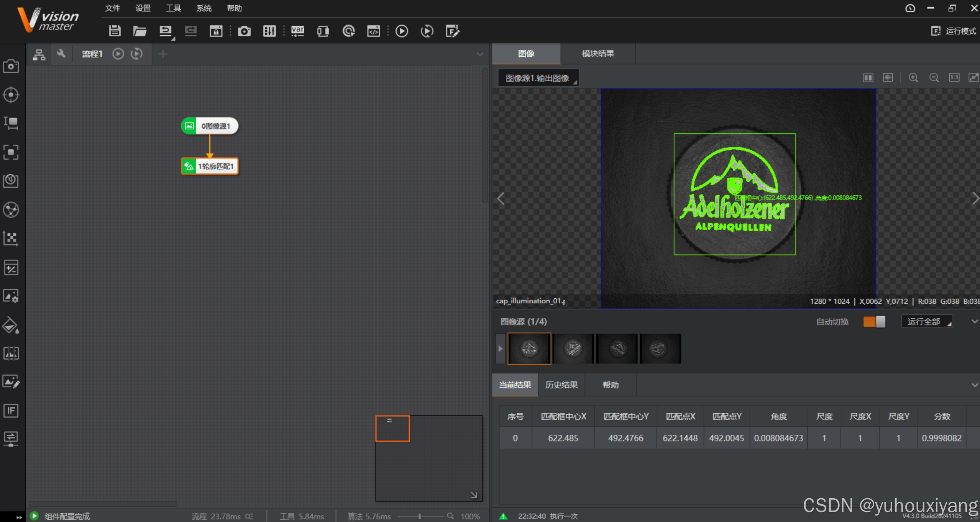The image size is (980, 522).
Task: Open the global variable (var) tool
Action: click(297, 31)
